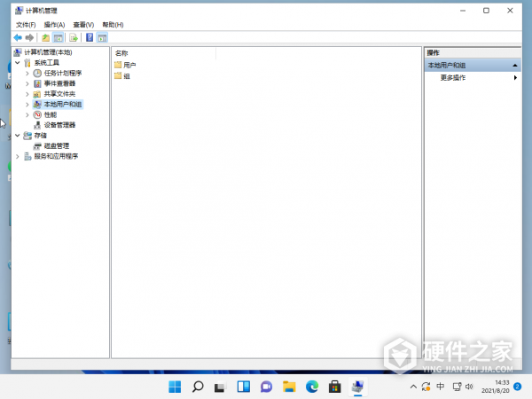
Task: Expand the 共享文件夹 node
Action: coord(27,94)
